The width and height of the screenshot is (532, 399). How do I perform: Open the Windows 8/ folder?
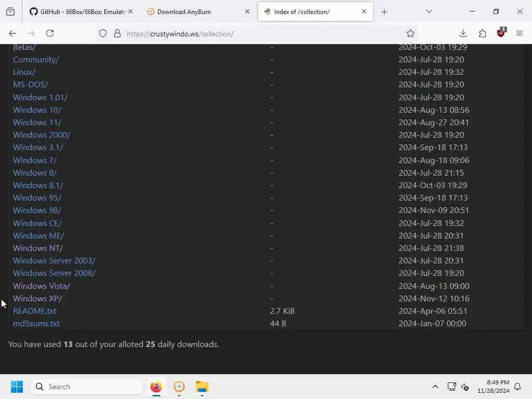[x=35, y=172]
